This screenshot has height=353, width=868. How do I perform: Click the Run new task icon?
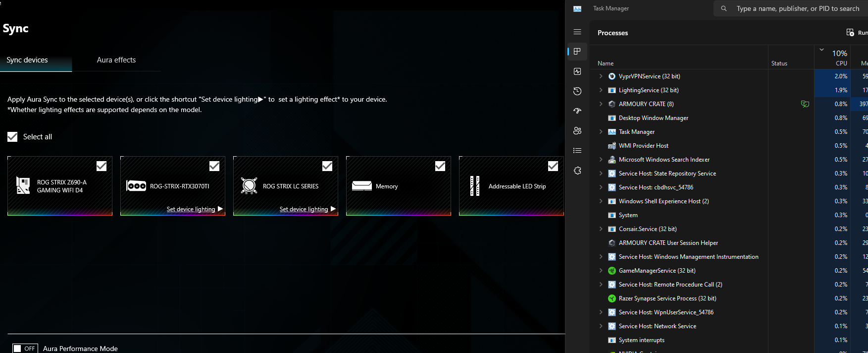850,33
